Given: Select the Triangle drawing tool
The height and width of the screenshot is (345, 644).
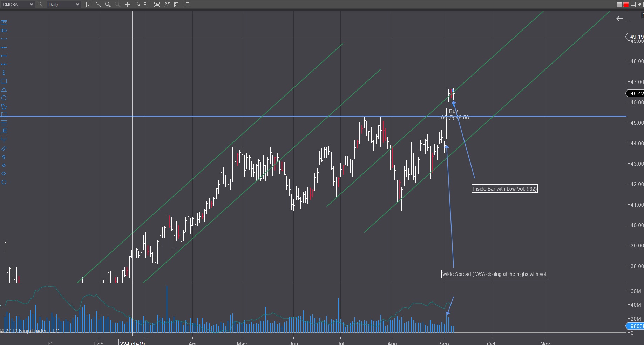Looking at the screenshot, I should point(4,89).
